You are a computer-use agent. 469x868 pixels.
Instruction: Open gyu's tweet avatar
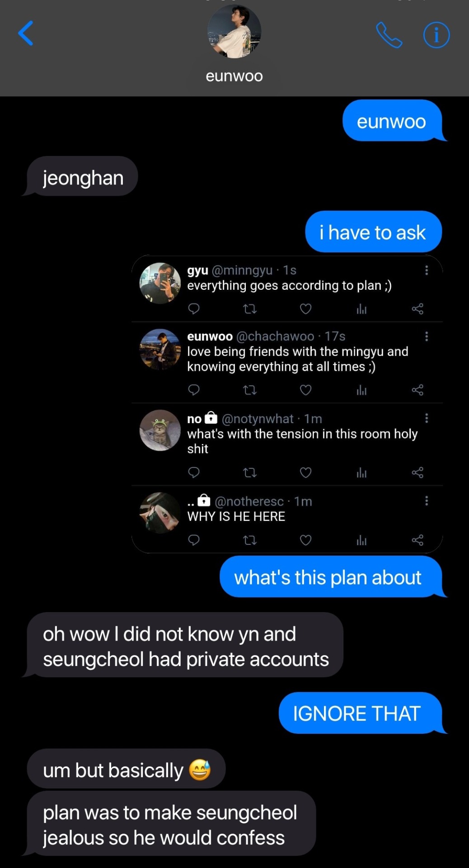[x=160, y=283]
